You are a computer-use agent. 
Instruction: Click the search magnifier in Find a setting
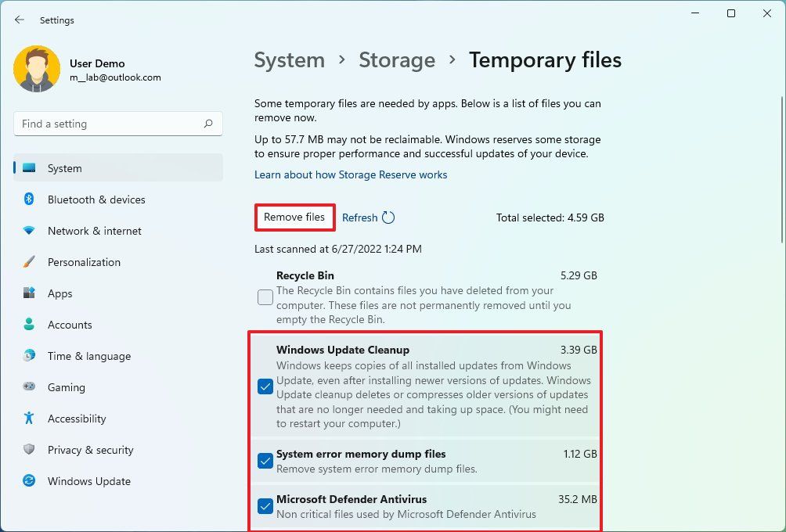pos(207,124)
